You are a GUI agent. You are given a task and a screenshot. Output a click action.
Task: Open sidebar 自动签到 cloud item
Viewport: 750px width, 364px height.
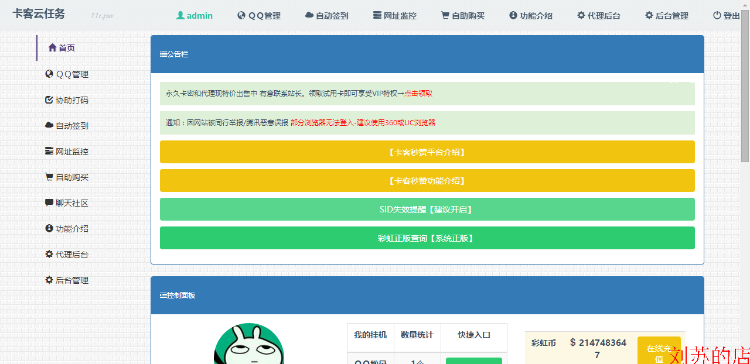pyautogui.click(x=66, y=126)
